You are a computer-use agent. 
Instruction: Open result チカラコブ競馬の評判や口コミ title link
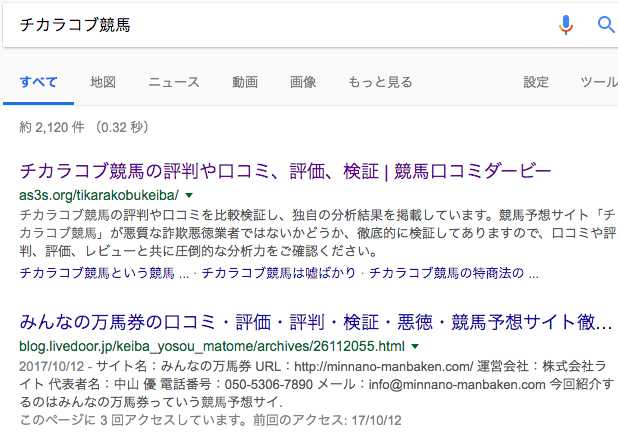[x=285, y=171]
